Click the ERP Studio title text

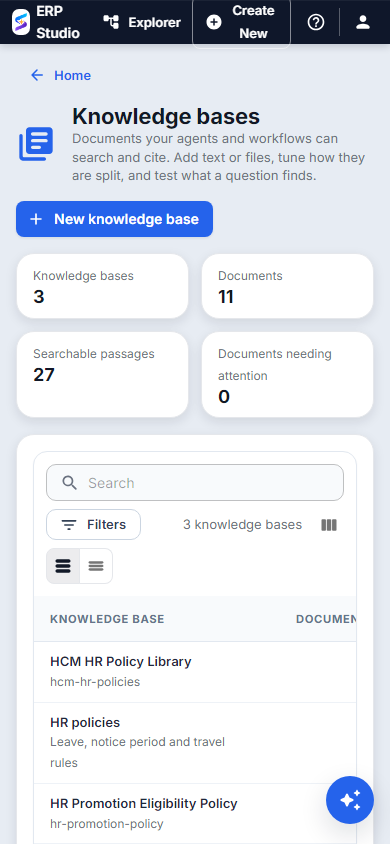point(58,22)
